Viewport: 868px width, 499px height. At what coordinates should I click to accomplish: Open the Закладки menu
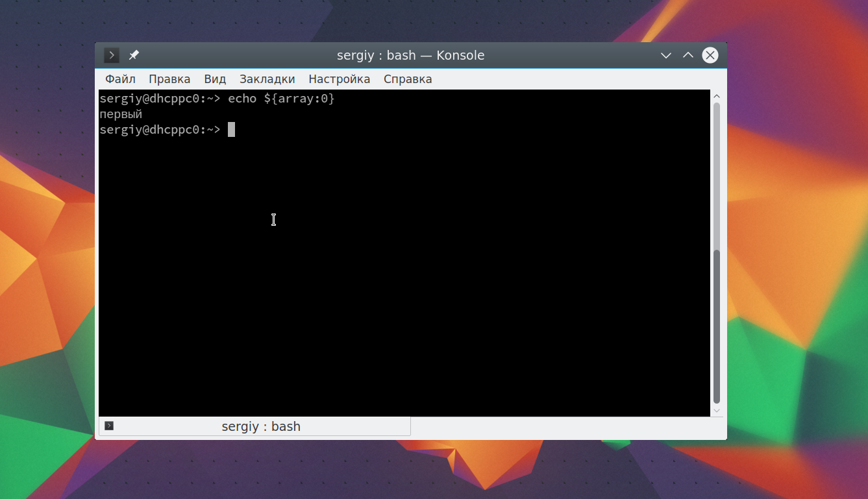[267, 79]
